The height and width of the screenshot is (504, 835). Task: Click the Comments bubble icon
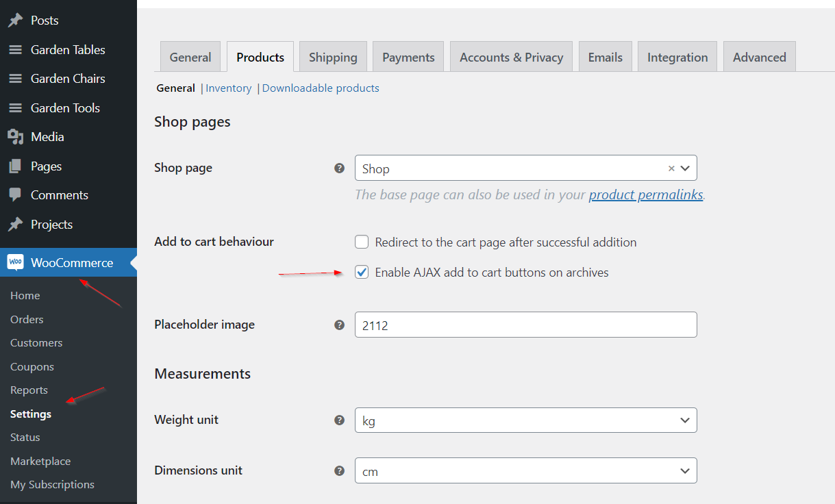pyautogui.click(x=15, y=195)
